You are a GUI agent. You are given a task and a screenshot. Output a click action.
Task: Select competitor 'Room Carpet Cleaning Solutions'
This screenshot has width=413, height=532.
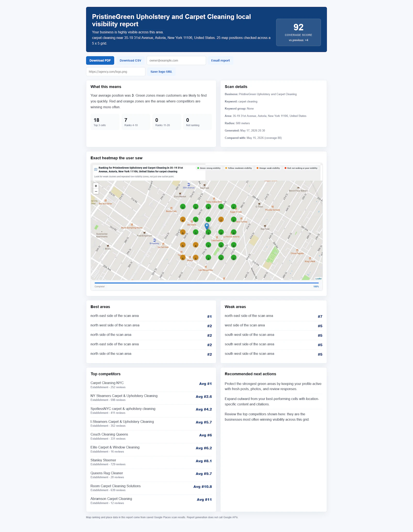click(x=151, y=488)
